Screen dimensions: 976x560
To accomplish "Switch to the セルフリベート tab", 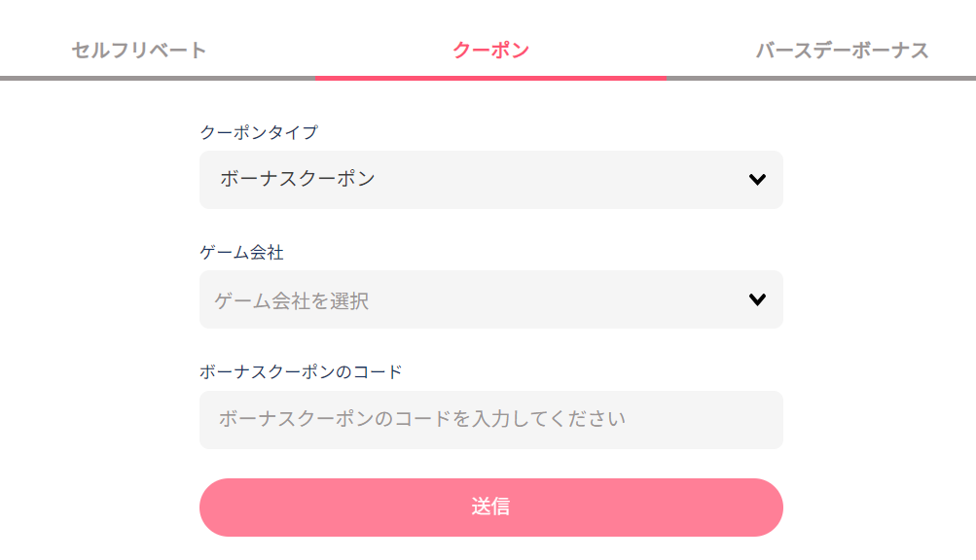I will pyautogui.click(x=139, y=51).
